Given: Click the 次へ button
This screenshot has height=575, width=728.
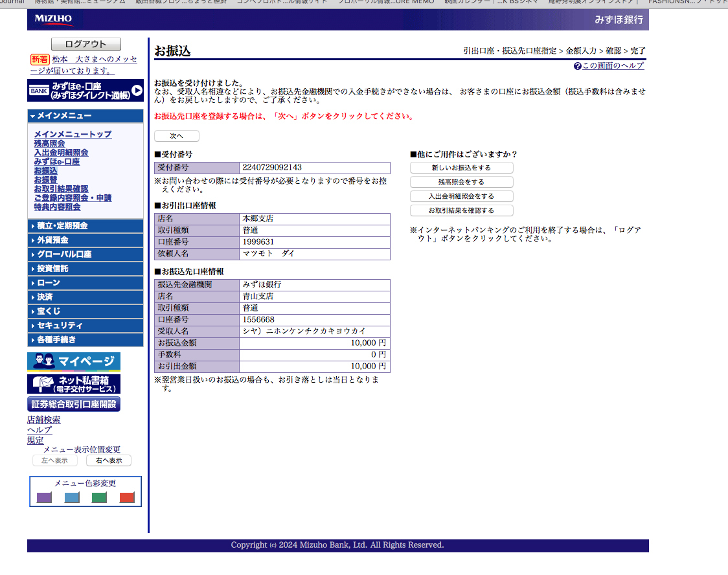Looking at the screenshot, I should coord(176,136).
